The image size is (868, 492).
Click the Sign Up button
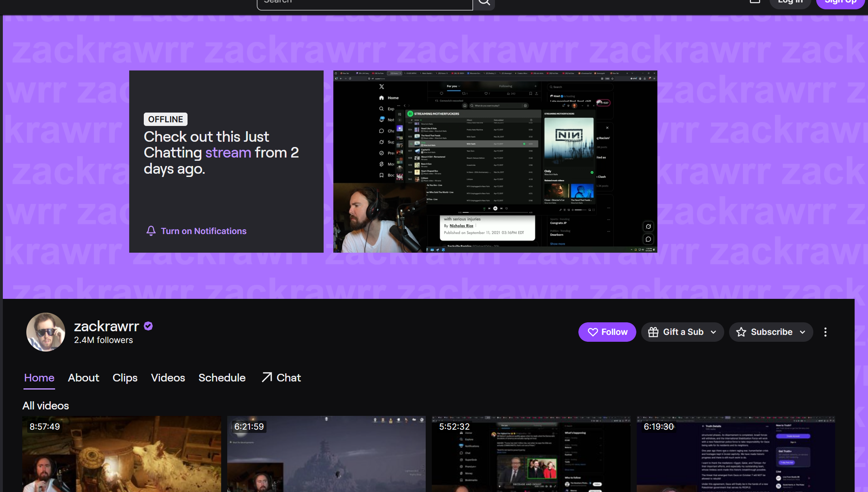[840, 2]
